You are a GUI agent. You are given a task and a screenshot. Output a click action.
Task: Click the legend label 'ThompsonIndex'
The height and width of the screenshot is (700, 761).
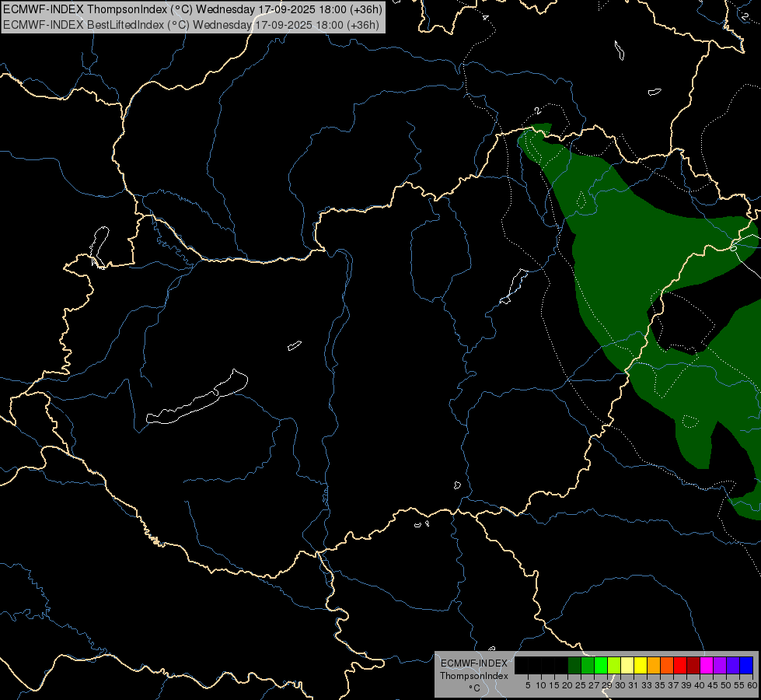(x=474, y=676)
